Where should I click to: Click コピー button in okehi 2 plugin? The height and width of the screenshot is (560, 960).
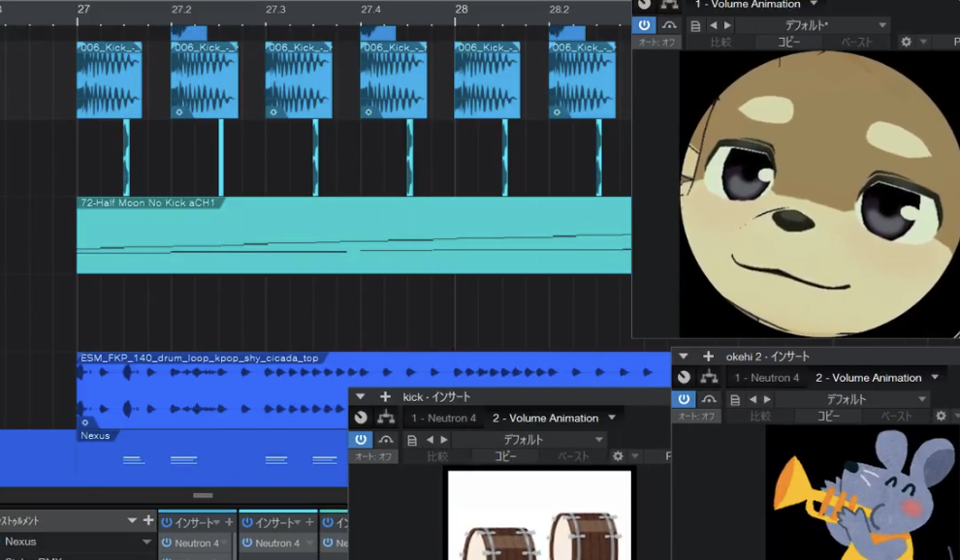[x=828, y=416]
